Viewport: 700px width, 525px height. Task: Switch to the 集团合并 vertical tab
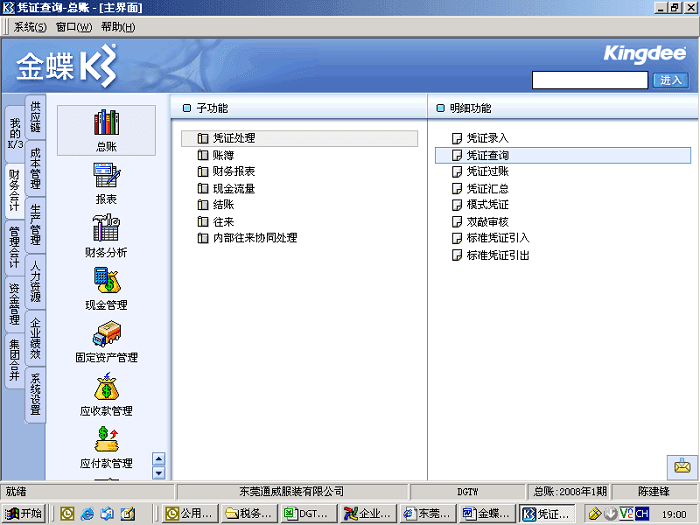15,361
